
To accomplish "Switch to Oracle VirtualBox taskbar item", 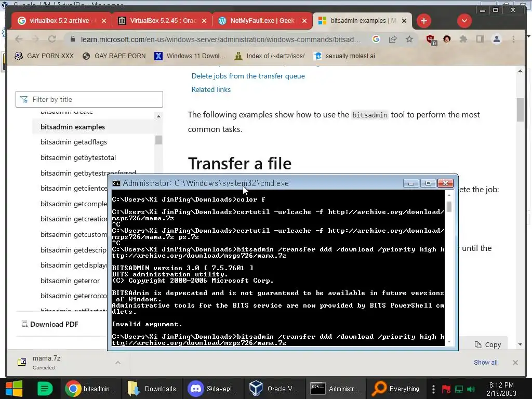I will pos(274,389).
